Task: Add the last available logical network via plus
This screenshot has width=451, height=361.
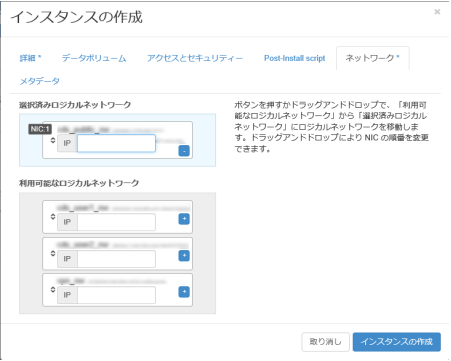Action: tap(184, 292)
